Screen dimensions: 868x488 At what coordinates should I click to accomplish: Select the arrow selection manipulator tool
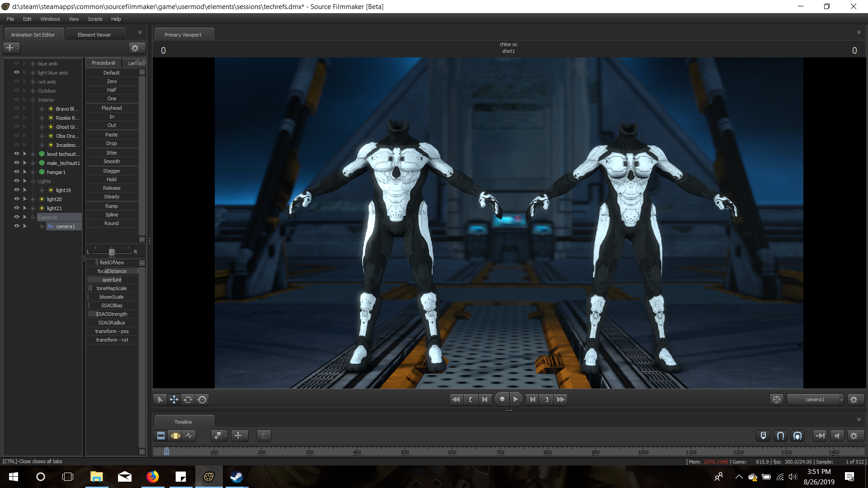click(160, 399)
